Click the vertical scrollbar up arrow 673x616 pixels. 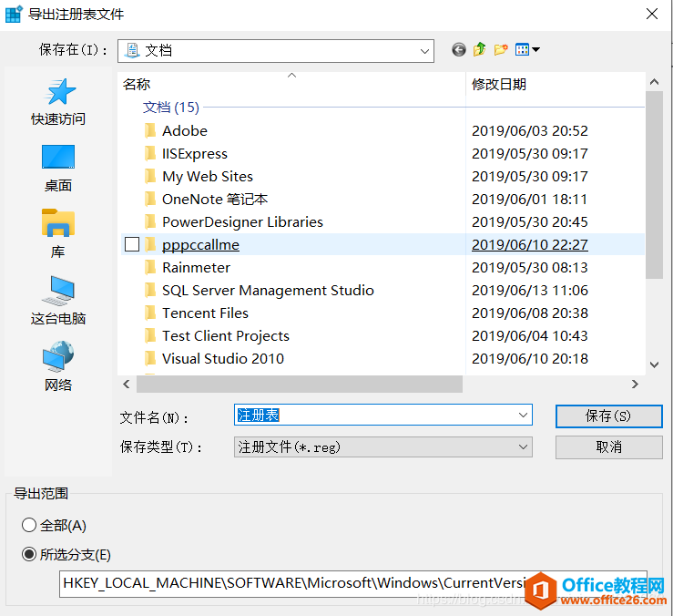point(654,82)
